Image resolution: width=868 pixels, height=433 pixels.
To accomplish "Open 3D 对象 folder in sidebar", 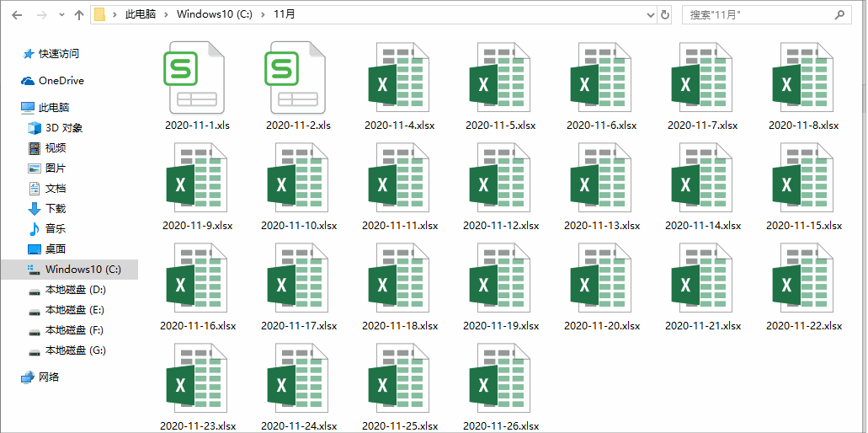I will pos(56,128).
